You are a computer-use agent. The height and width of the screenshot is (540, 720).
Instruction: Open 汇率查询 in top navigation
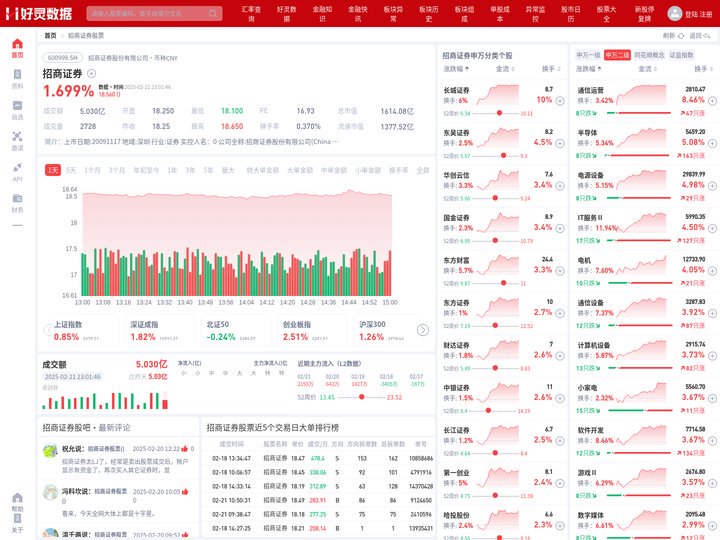[251, 14]
